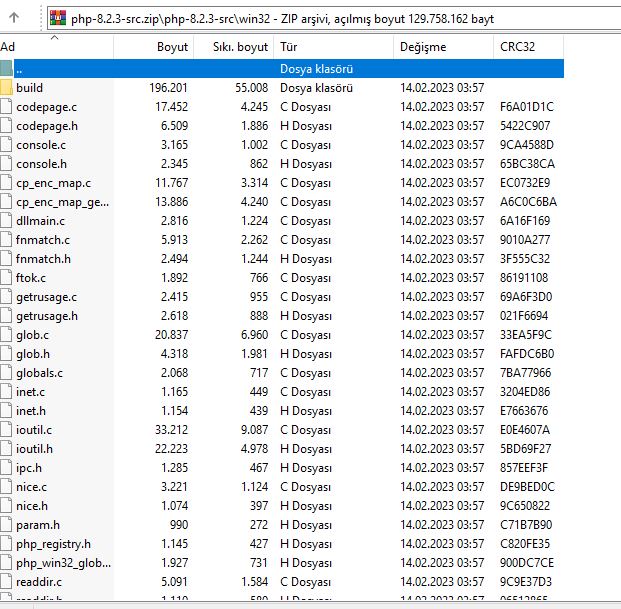Image resolution: width=621 pixels, height=609 pixels.
Task: Click file icon next to dllmain.c
Action: 6,221
